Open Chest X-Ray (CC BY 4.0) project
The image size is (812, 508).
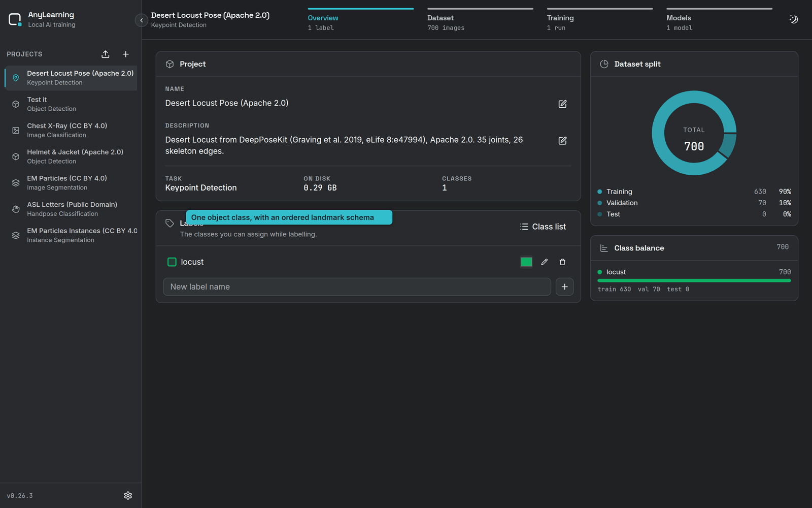click(x=71, y=131)
